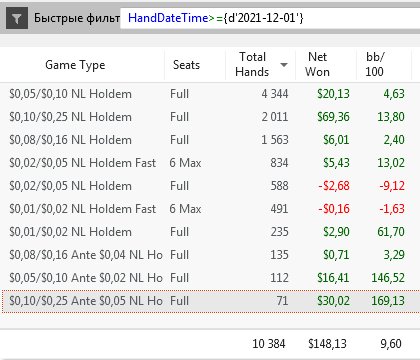Click the $148,13 total net won summary
The width and height of the screenshot is (420, 360).
pos(328,344)
